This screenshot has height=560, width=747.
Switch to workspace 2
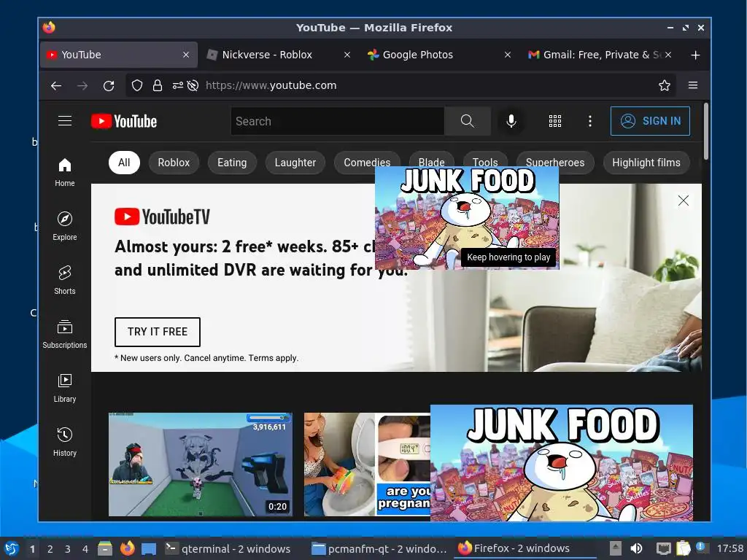tap(50, 549)
